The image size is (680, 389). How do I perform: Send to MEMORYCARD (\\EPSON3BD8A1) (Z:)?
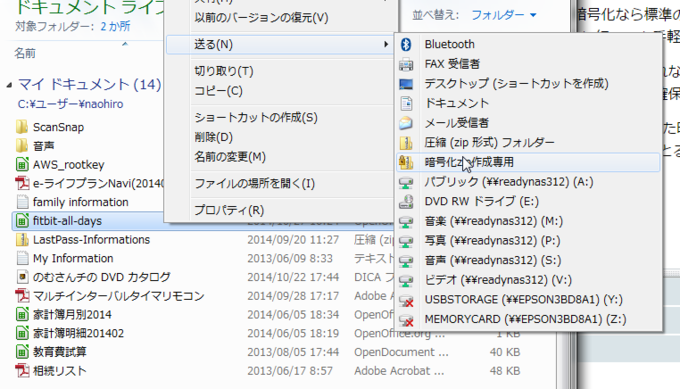coord(528,320)
